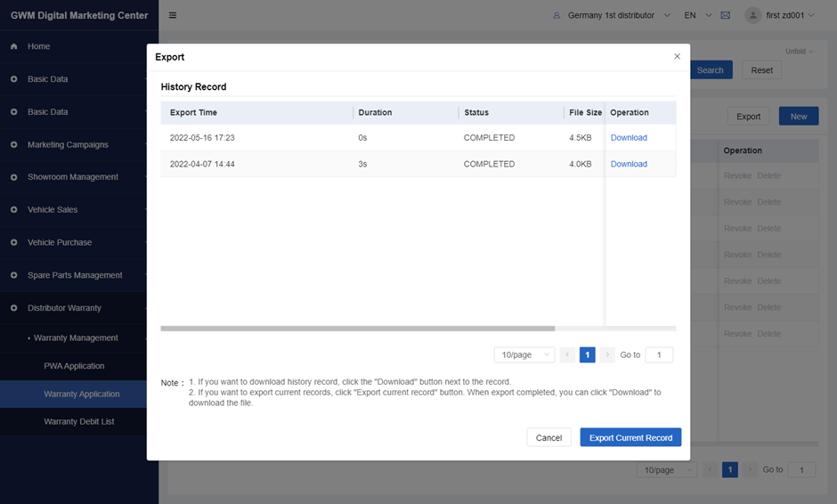Click next page arrow in background pagination
The height and width of the screenshot is (504, 837).
(750, 470)
